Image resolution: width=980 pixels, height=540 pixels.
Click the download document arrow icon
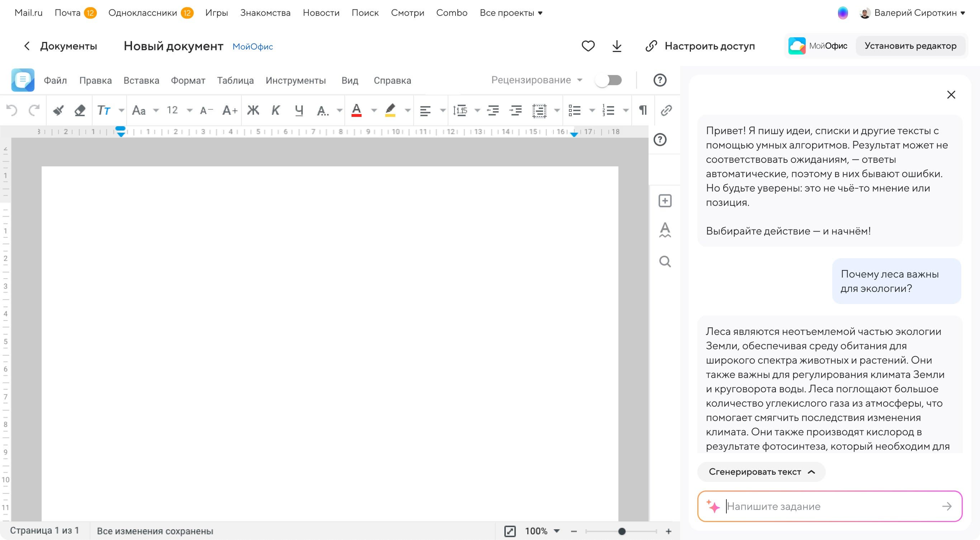coord(617,46)
